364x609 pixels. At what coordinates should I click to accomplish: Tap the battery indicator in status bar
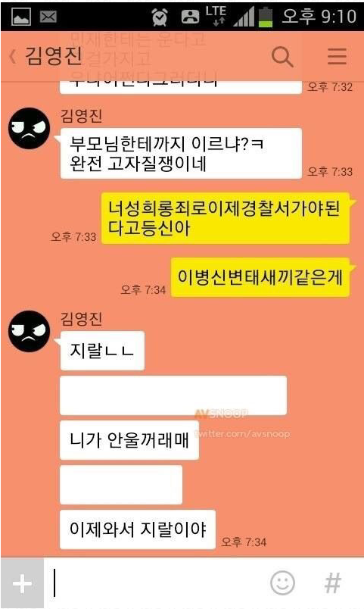266,17
